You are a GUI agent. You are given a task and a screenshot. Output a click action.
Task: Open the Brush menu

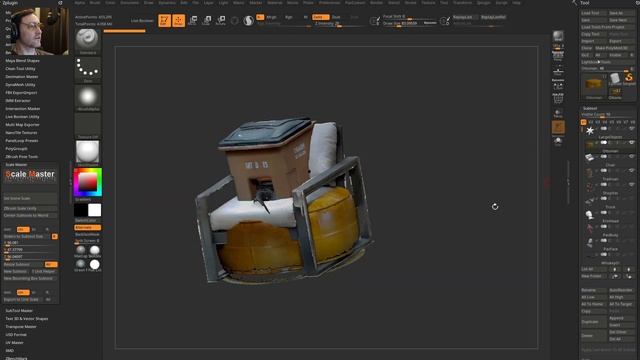pyautogui.click(x=95, y=3)
